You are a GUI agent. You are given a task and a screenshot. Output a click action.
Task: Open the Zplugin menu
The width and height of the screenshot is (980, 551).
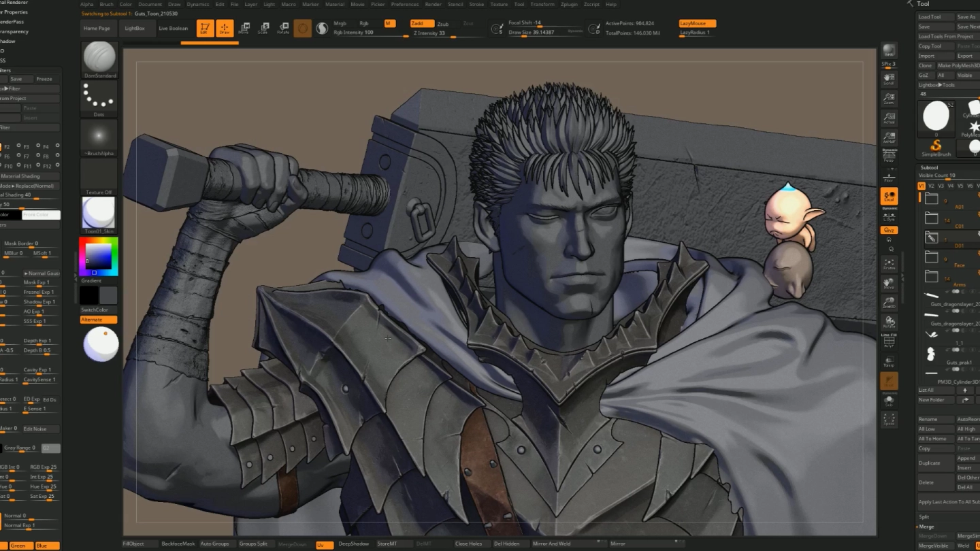pos(569,4)
